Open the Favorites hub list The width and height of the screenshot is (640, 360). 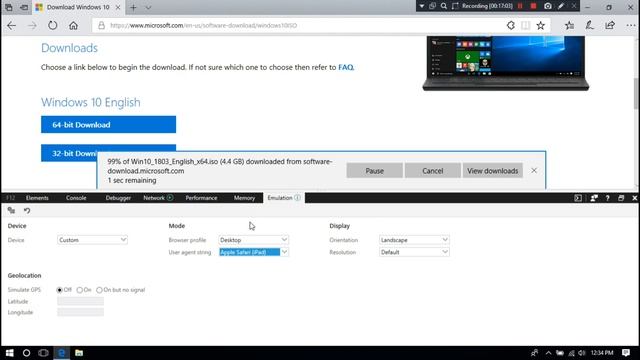569,25
